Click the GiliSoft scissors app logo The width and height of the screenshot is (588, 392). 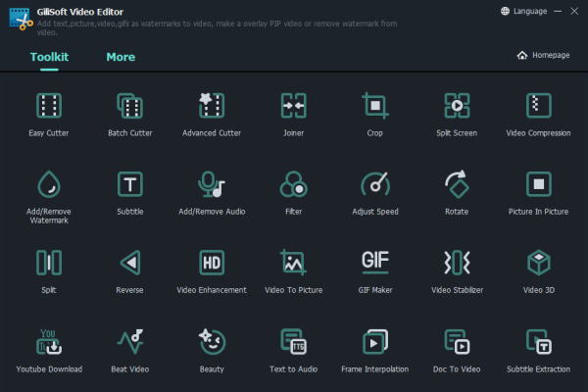tap(16, 17)
